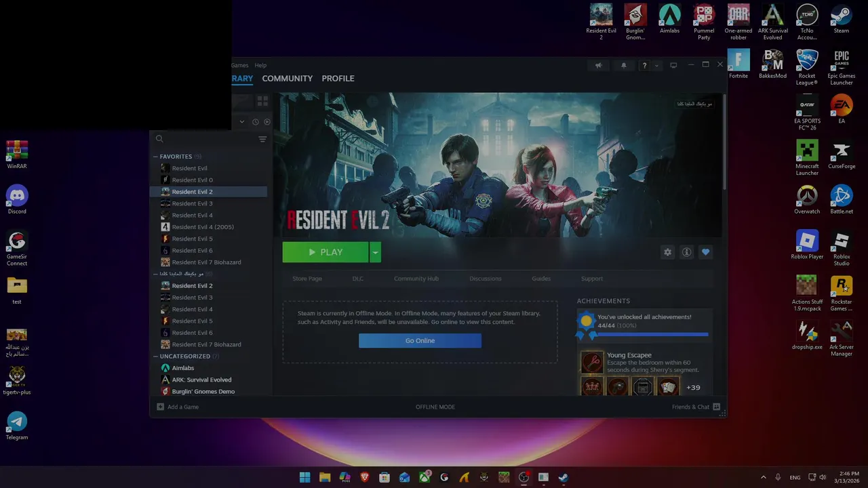This screenshot has height=488, width=868.
Task: Select Resident Evil 0 in Favorites
Action: coord(193,180)
